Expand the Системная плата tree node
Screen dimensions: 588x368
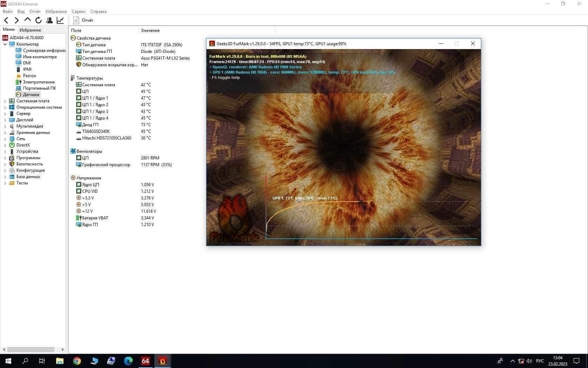(5, 101)
